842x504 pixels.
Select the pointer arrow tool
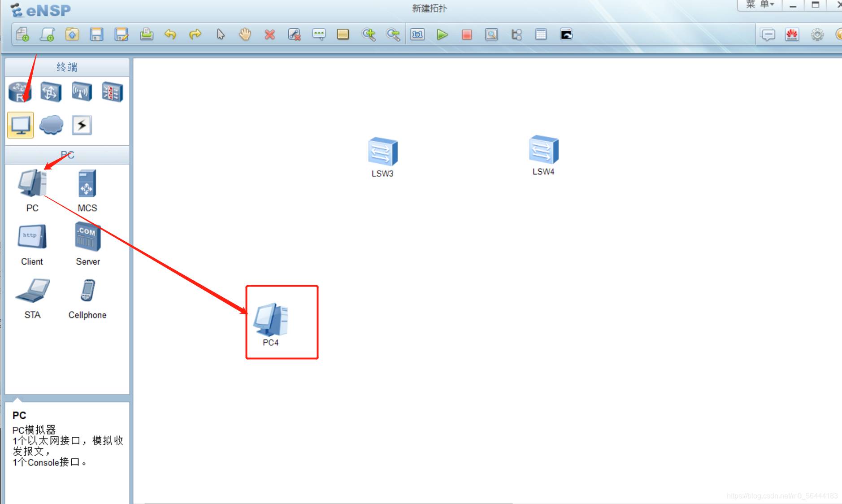pos(220,35)
